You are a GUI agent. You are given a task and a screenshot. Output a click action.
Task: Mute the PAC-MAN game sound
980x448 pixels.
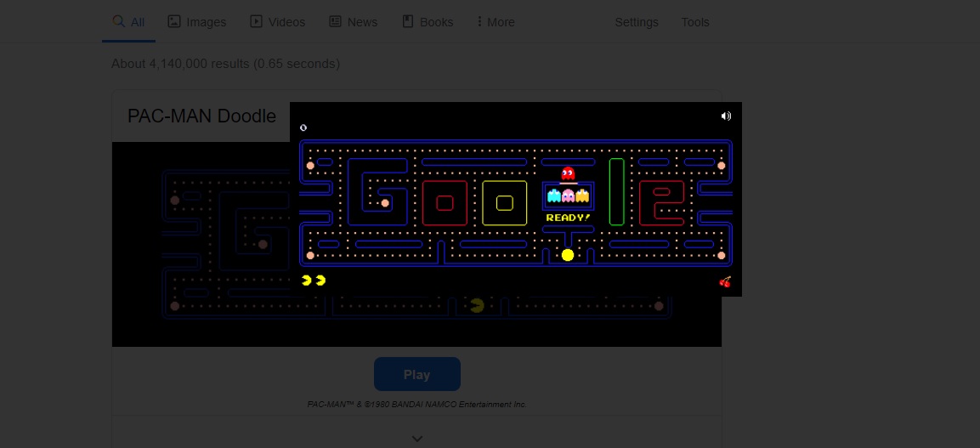pos(726,116)
